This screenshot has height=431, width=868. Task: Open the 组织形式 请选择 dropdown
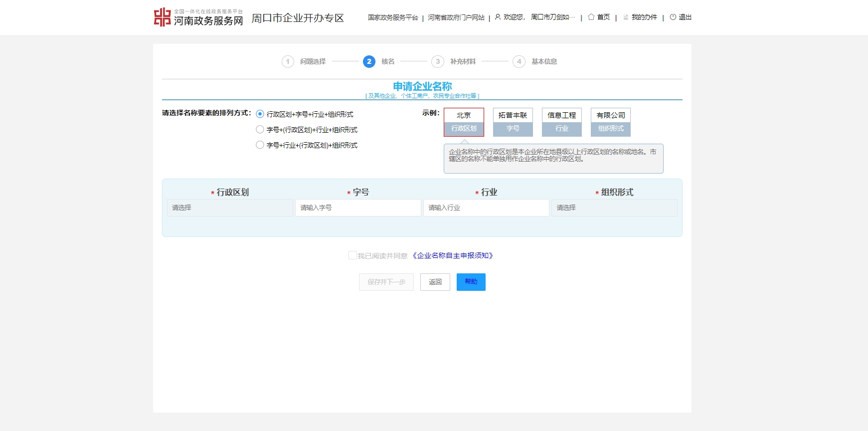coord(614,208)
